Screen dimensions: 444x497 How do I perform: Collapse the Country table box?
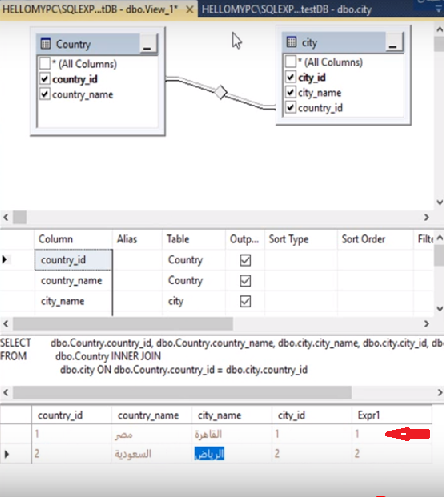(x=147, y=45)
